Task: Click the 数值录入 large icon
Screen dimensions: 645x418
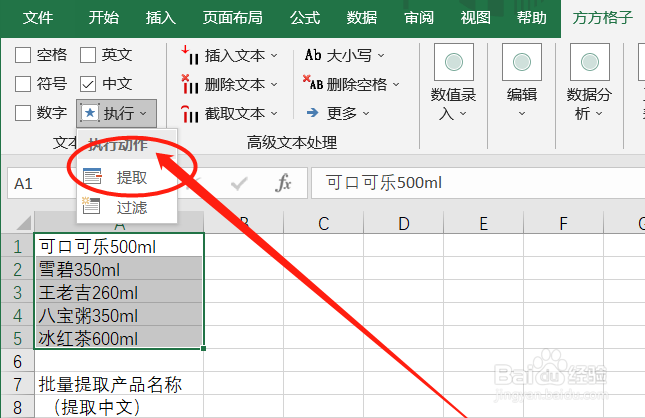Action: click(454, 62)
